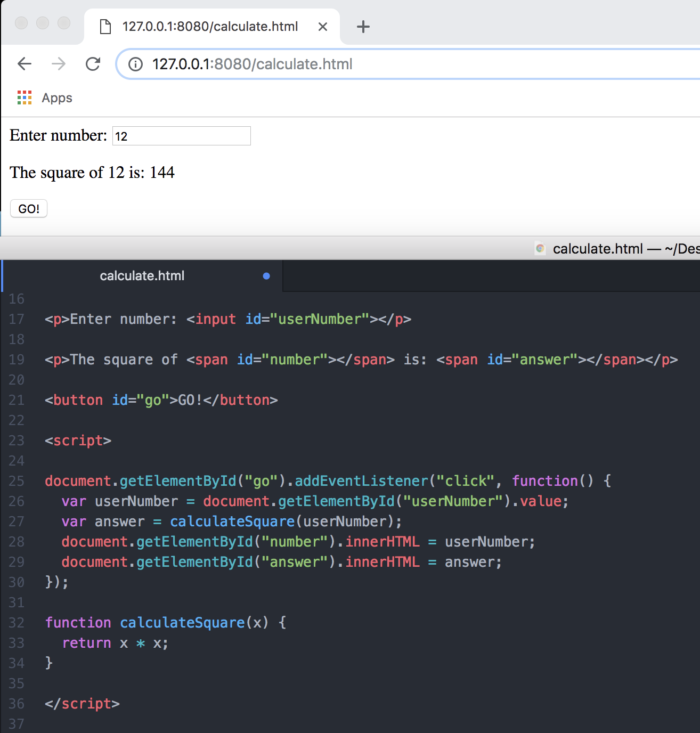Click the file icon in the editor title bar
The height and width of the screenshot is (733, 700).
click(540, 249)
